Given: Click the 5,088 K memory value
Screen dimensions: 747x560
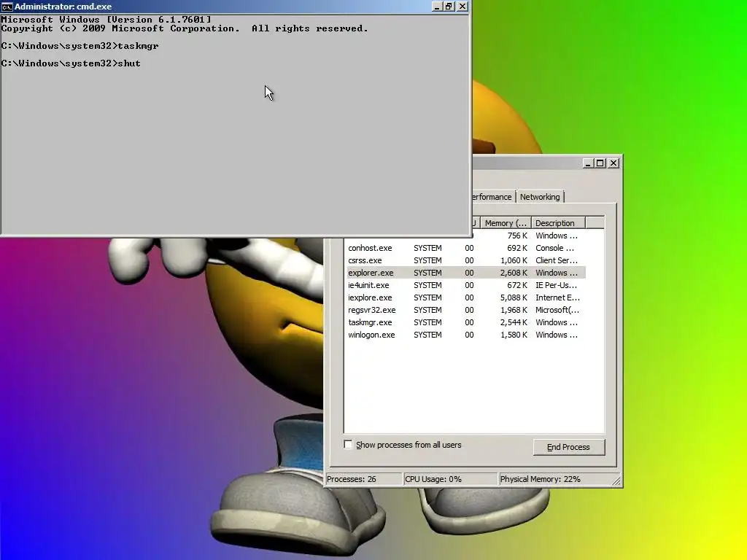Looking at the screenshot, I should click(x=514, y=297).
